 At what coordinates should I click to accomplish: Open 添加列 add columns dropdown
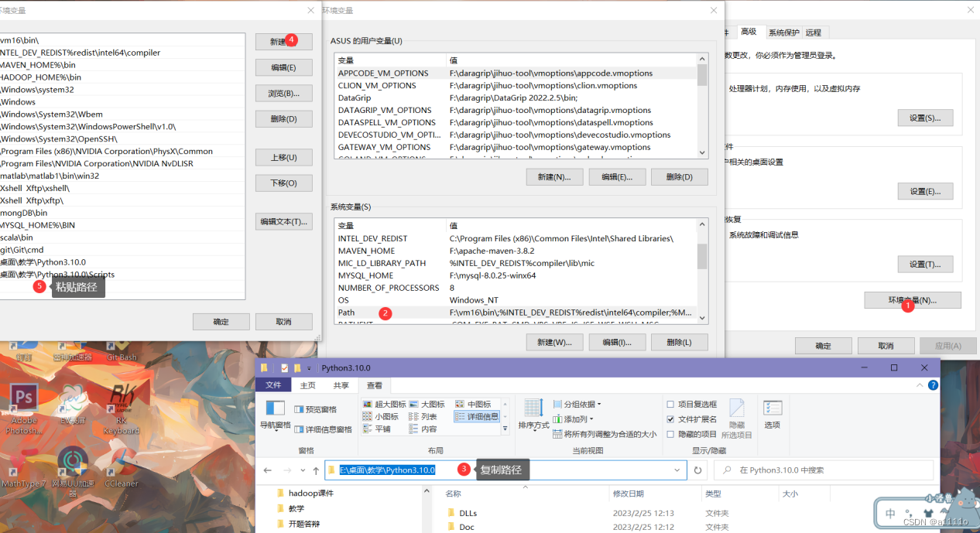tap(574, 419)
